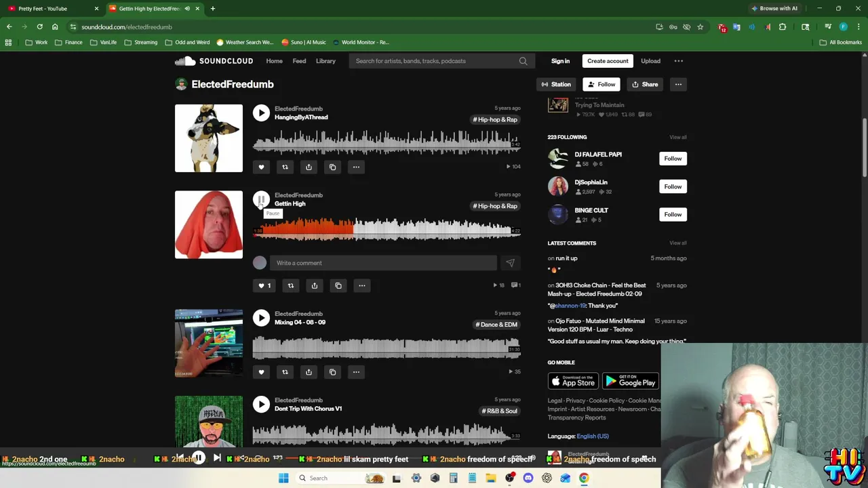Like the HangingByAThread track

(x=261, y=167)
